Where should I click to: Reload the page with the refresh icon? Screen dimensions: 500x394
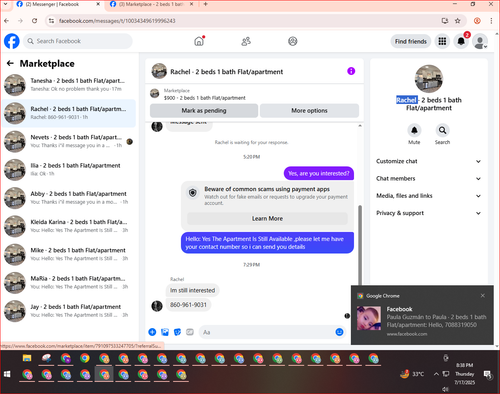34,21
